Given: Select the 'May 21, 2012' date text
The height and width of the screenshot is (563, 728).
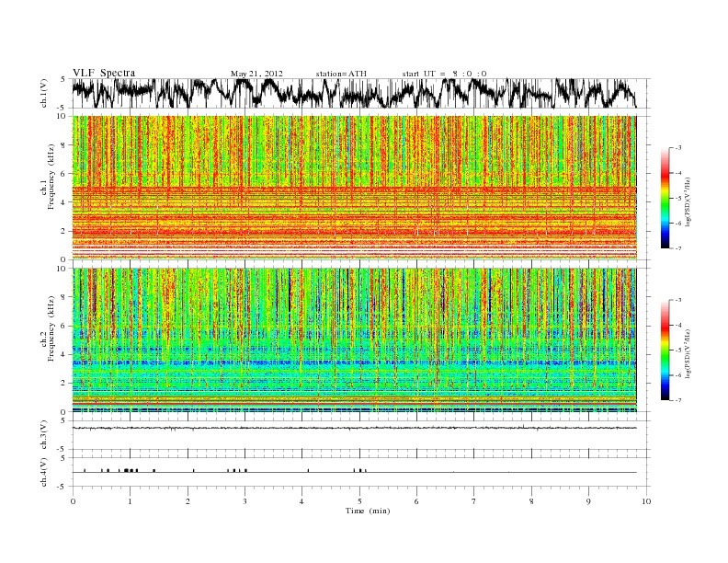Looking at the screenshot, I should [256, 74].
